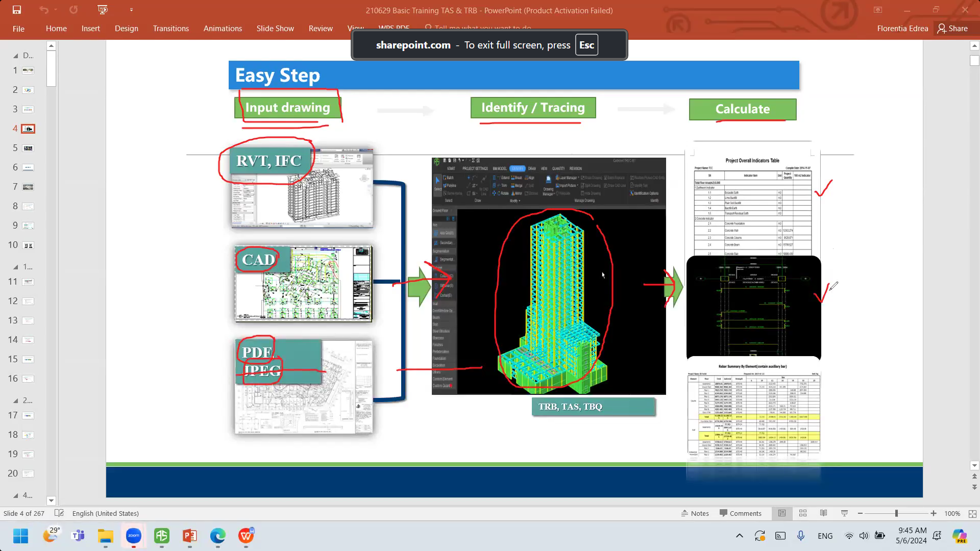The image size is (980, 551).
Task: Open Microsoft Edge from the taskbar
Action: (x=217, y=536)
